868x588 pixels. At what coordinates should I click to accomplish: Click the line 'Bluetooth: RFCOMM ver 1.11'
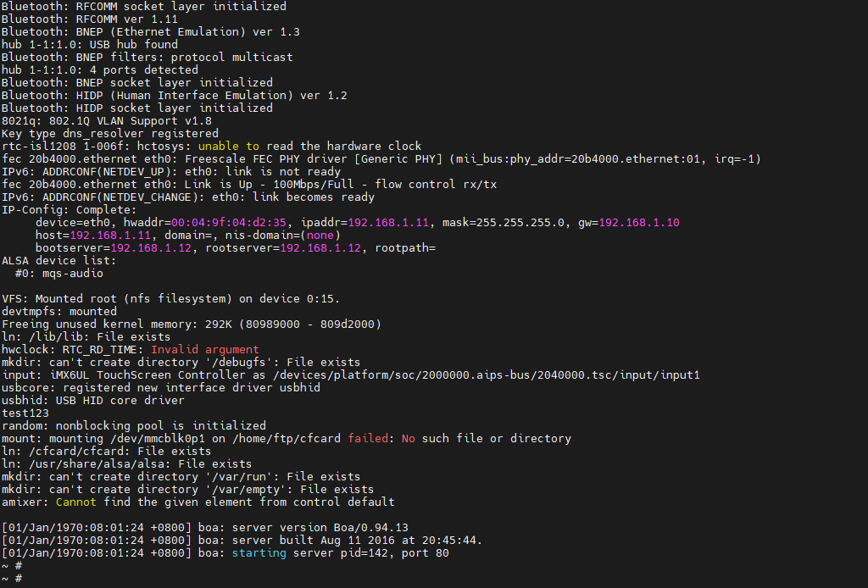coord(90,19)
